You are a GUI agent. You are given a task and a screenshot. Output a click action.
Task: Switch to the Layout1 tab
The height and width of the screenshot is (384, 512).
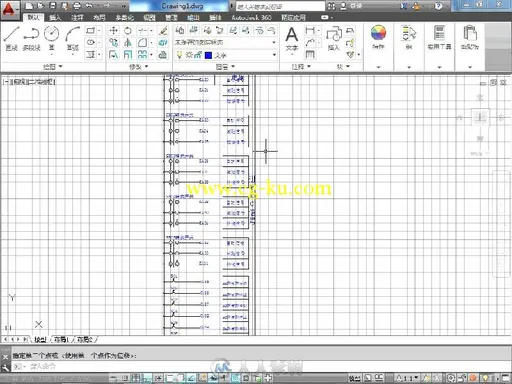point(61,339)
